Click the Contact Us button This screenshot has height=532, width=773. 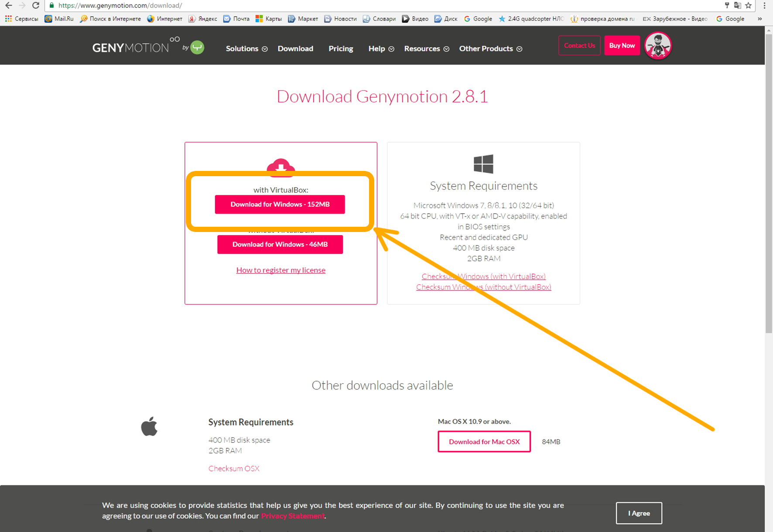[x=579, y=45]
